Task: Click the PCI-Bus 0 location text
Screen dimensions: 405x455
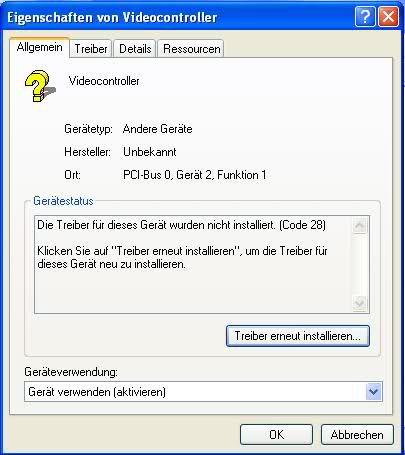Action: click(x=195, y=175)
